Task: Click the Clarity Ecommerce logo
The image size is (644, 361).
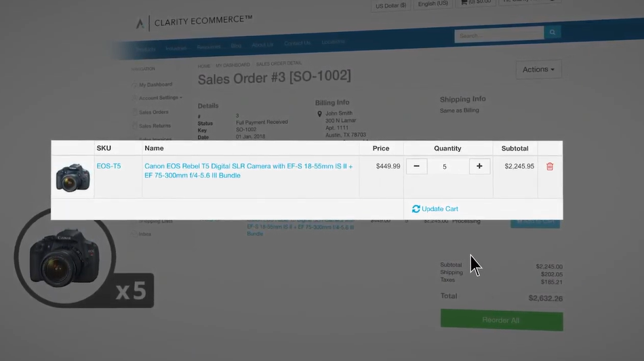Action: [195, 22]
